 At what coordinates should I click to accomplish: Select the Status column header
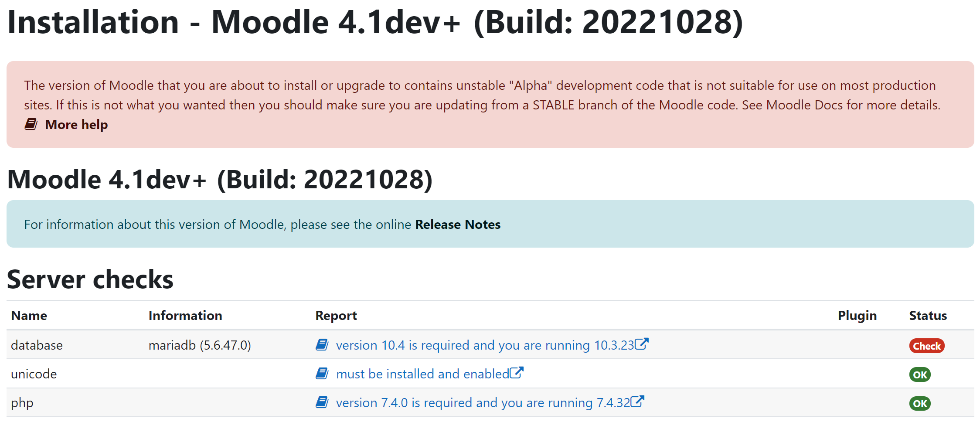928,316
